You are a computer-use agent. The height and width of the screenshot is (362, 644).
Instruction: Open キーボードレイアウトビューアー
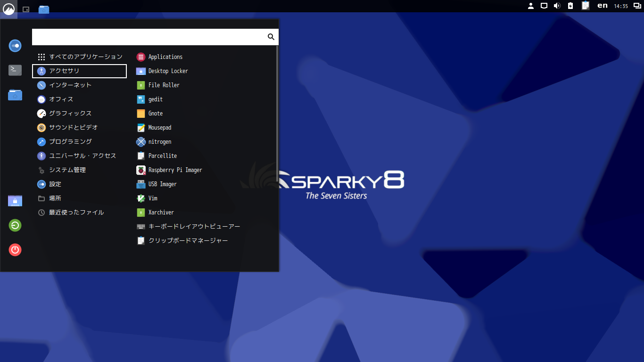point(204,226)
